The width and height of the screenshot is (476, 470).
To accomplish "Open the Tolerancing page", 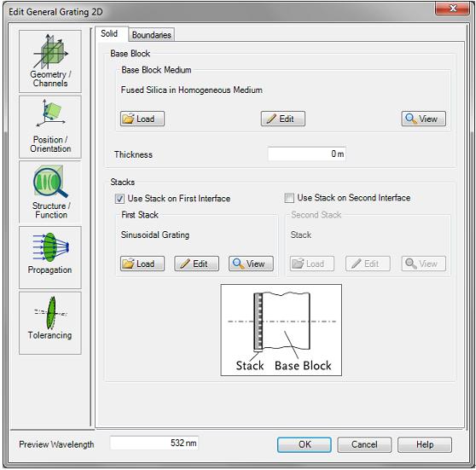I will tap(50, 323).
